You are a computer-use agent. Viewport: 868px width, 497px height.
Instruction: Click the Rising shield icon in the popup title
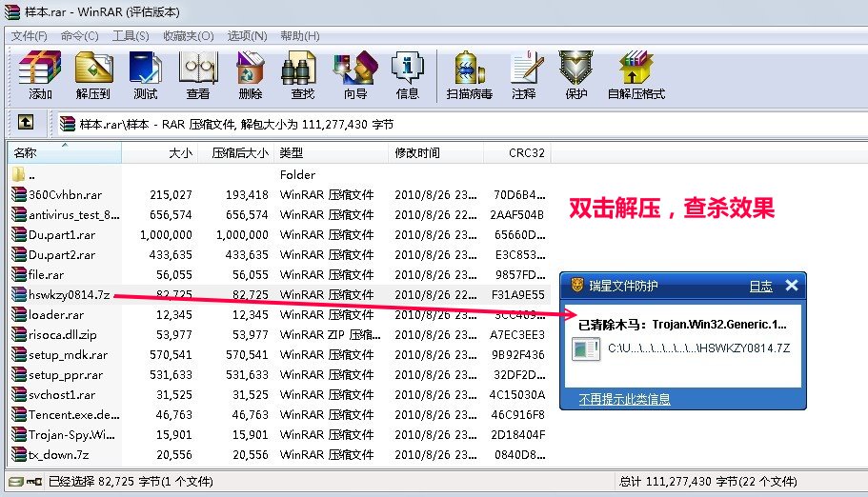(x=577, y=285)
